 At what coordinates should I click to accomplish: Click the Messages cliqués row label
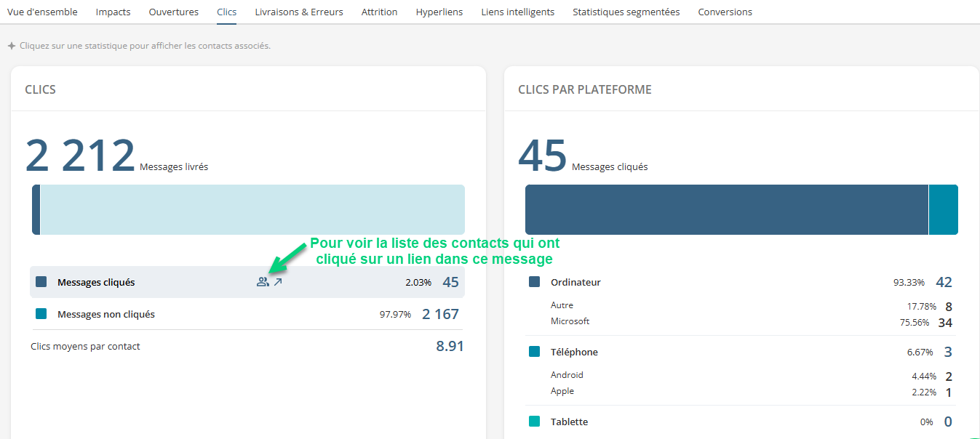click(96, 282)
